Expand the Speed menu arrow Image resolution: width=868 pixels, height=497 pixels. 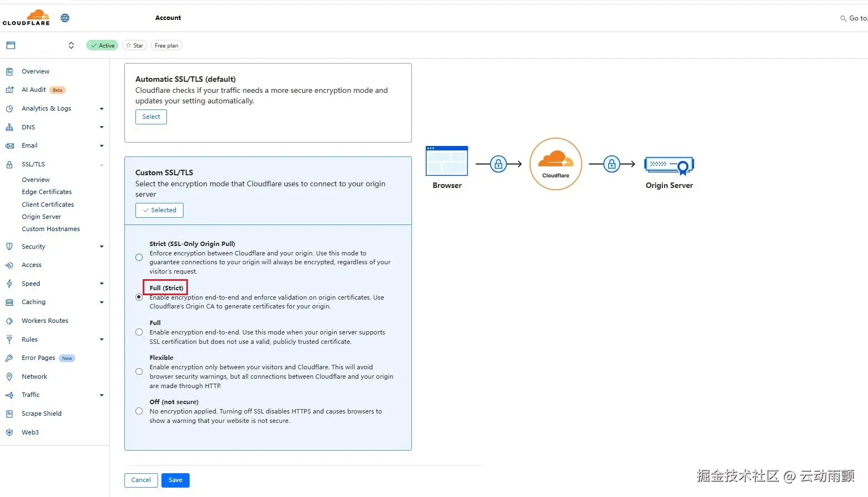click(x=102, y=284)
